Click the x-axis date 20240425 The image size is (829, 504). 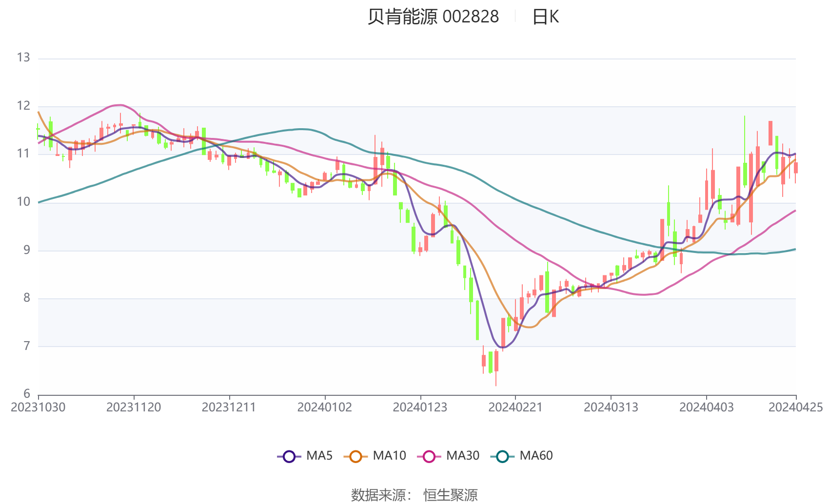796,407
